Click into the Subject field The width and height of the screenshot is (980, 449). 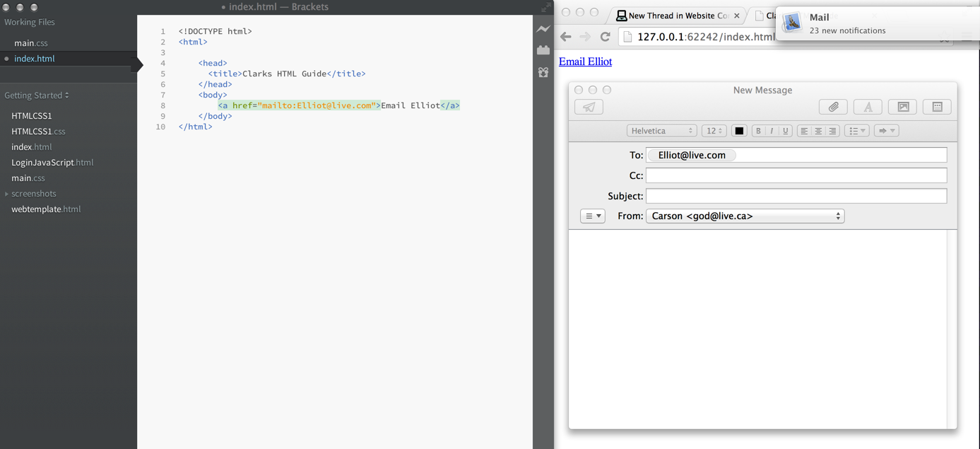796,196
